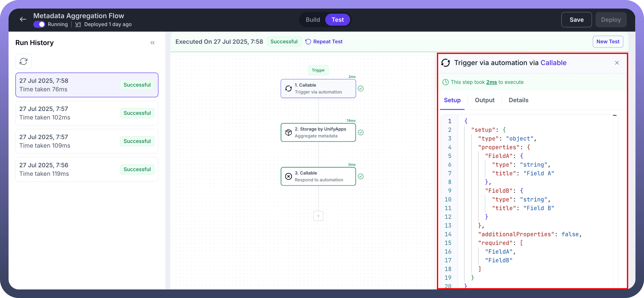Toggle the Running switch off
The image size is (644, 298).
[39, 24]
